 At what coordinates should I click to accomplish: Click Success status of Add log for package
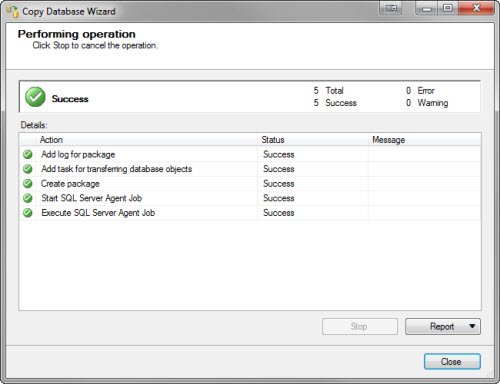pyautogui.click(x=279, y=154)
